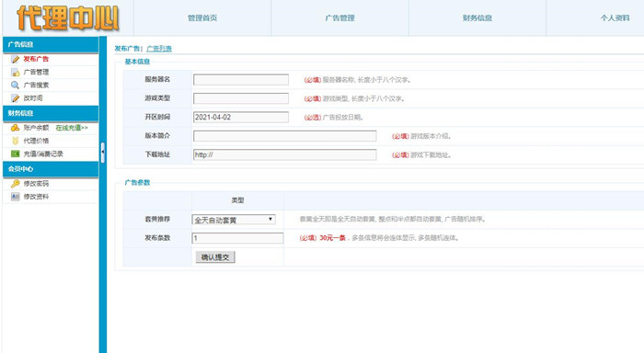The width and height of the screenshot is (644, 353).
Task: Open the 广告管理 top tab
Action: point(339,18)
